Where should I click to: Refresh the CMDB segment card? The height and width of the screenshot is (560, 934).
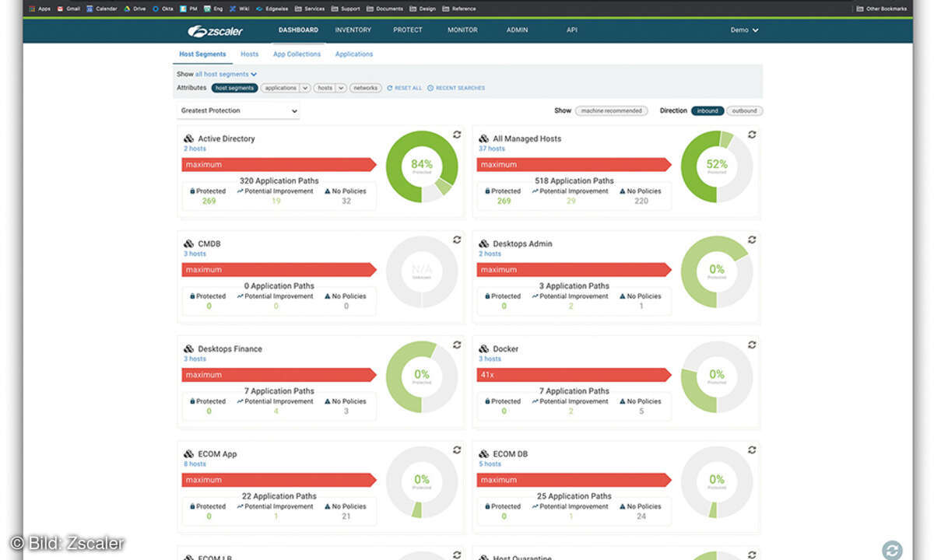point(457,240)
